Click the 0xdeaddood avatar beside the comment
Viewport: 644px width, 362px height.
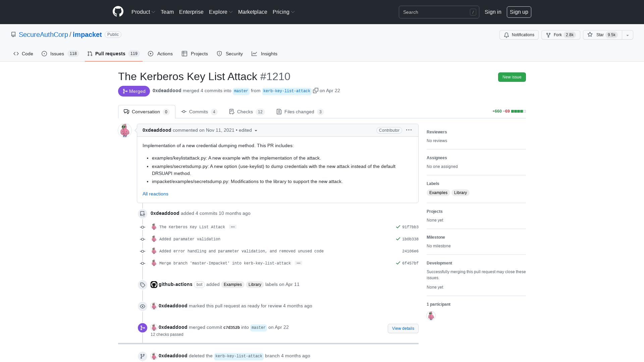[125, 130]
